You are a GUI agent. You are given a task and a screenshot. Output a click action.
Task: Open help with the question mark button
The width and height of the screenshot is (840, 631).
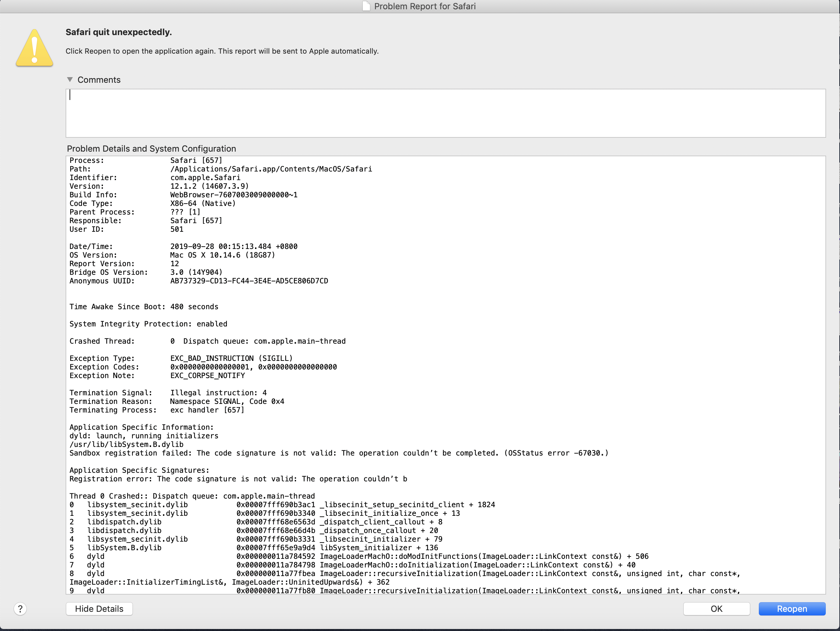click(20, 608)
